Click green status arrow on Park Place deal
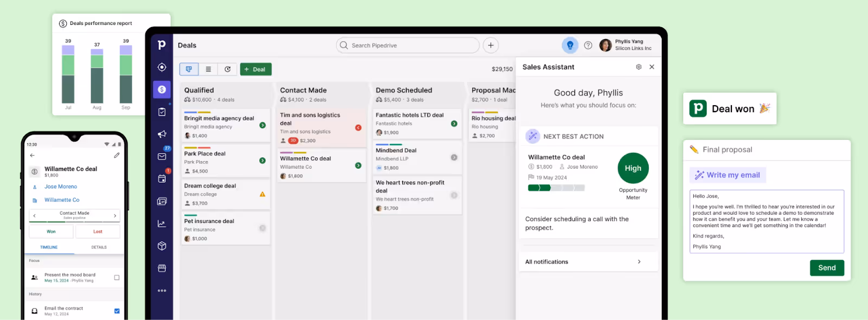868x320 pixels. [263, 161]
